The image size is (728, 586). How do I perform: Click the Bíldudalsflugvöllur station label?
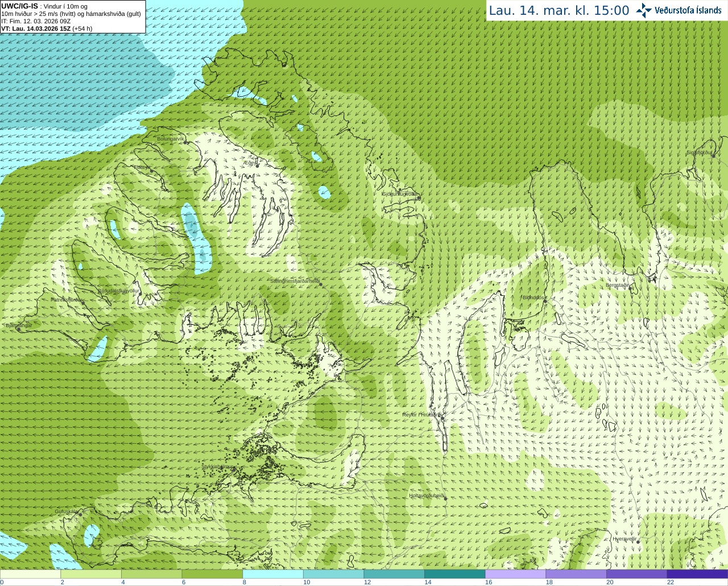[x=118, y=290]
